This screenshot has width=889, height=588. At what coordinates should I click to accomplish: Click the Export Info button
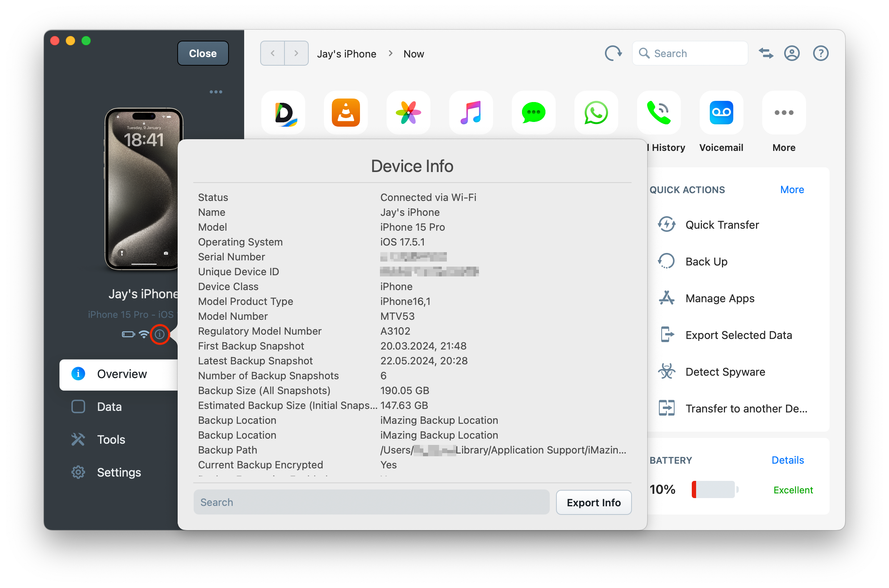(594, 502)
